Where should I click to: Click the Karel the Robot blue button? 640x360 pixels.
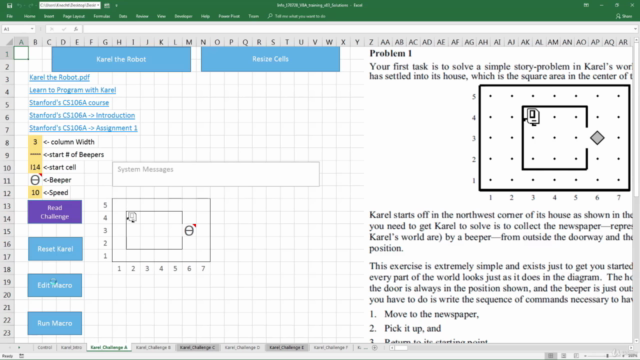pos(121,59)
